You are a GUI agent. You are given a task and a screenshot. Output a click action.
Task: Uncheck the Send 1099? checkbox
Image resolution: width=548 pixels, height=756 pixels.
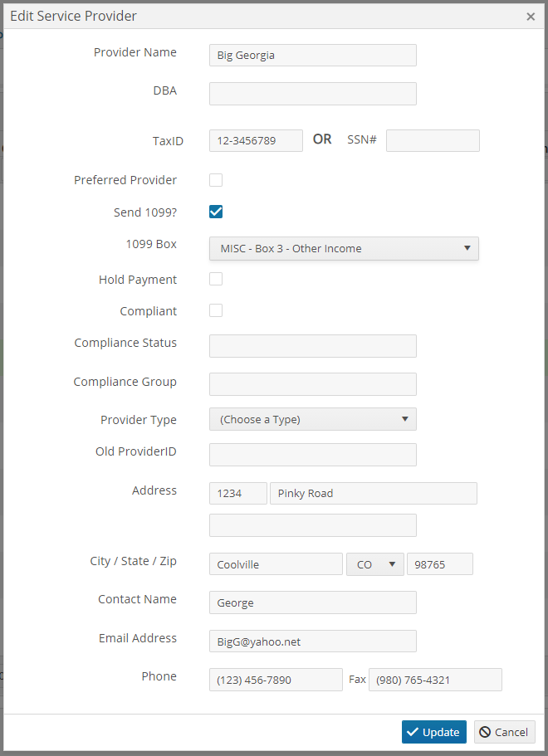tap(216, 212)
